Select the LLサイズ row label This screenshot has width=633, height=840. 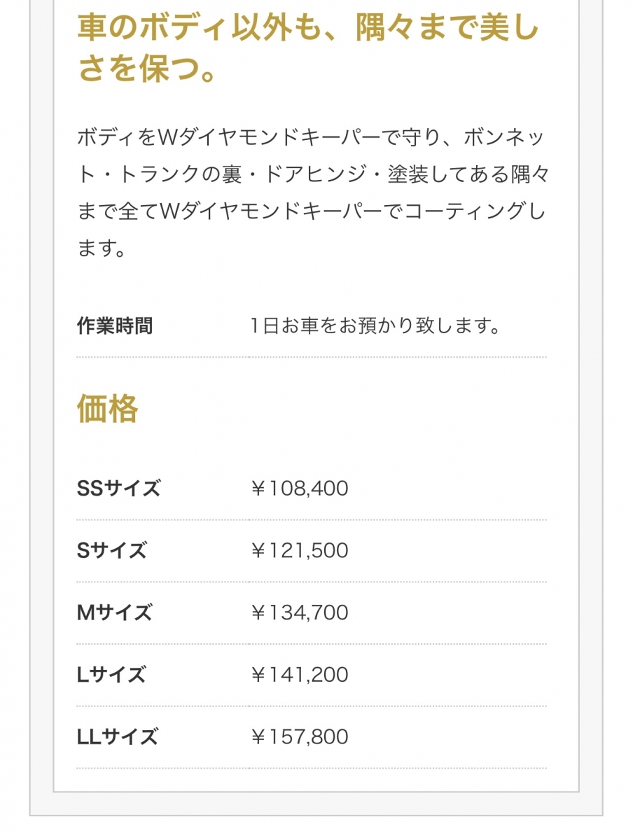pos(118,737)
